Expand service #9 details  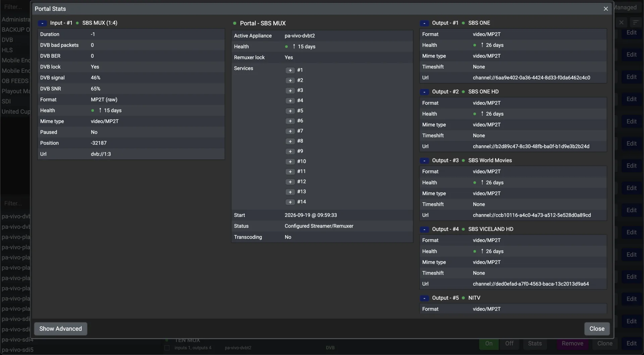point(290,151)
